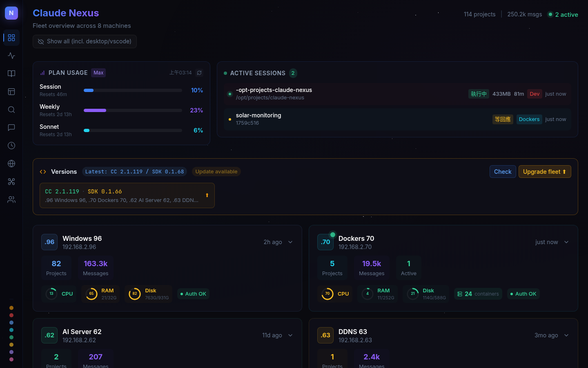Click the Sonnet usage progress bar
The height and width of the screenshot is (368, 588).
coord(133,130)
